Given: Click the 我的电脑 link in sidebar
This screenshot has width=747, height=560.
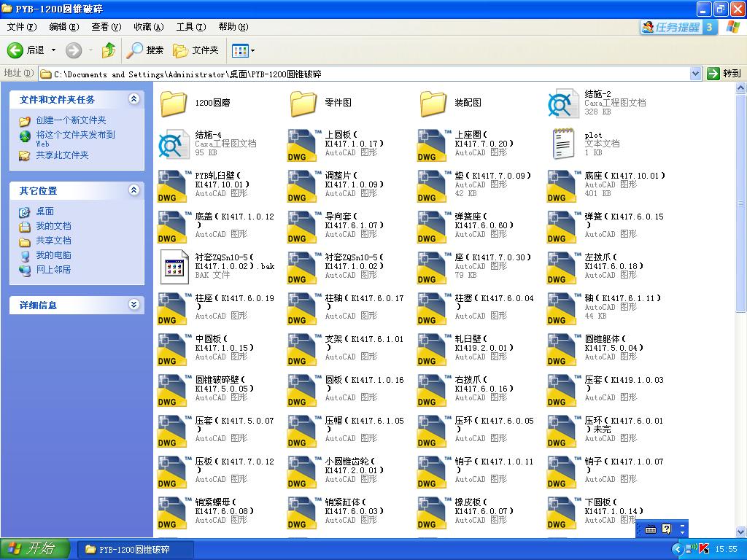Looking at the screenshot, I should click(x=53, y=255).
